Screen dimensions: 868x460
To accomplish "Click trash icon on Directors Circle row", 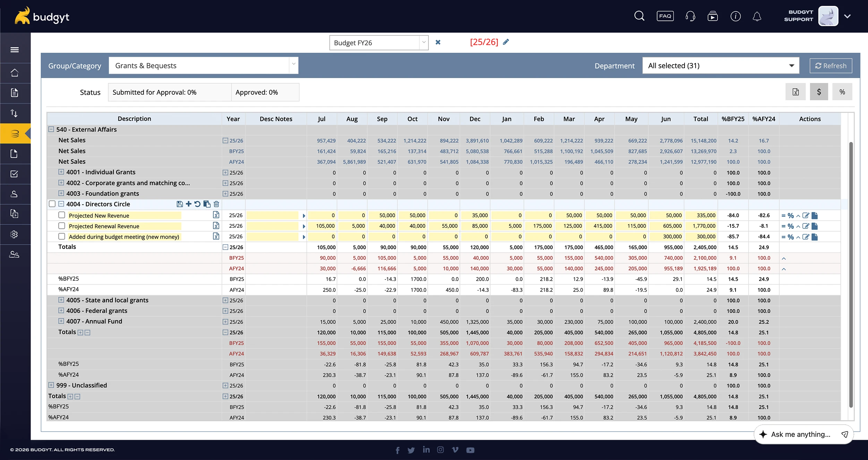I will (x=216, y=204).
